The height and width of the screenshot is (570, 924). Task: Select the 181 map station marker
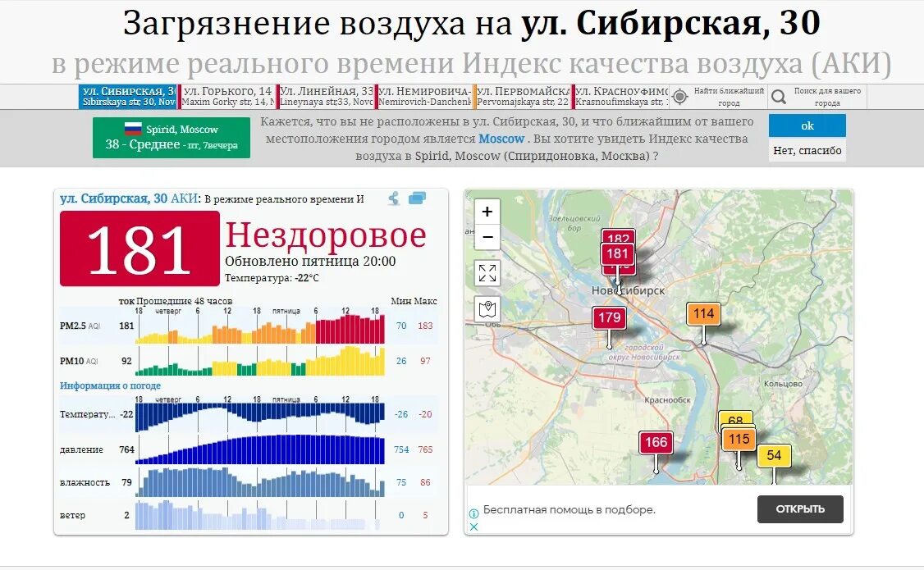coord(617,253)
